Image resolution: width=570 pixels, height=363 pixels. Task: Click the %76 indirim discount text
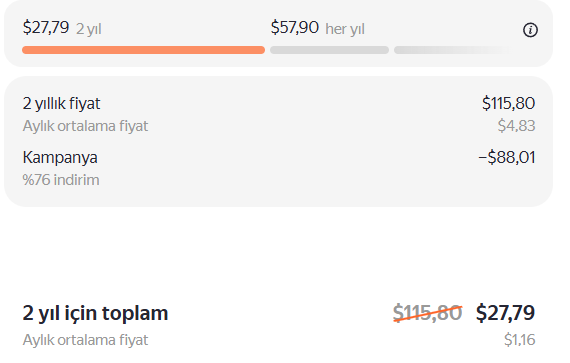[61, 180]
